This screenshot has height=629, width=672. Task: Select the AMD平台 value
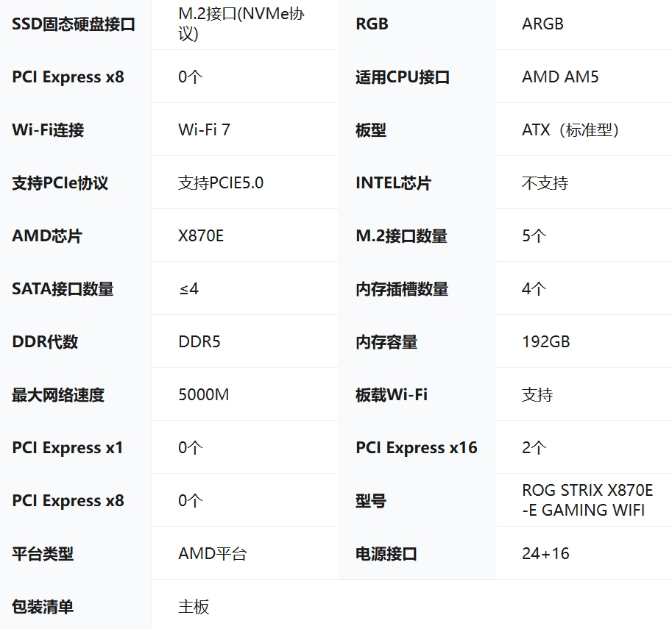pos(213,554)
